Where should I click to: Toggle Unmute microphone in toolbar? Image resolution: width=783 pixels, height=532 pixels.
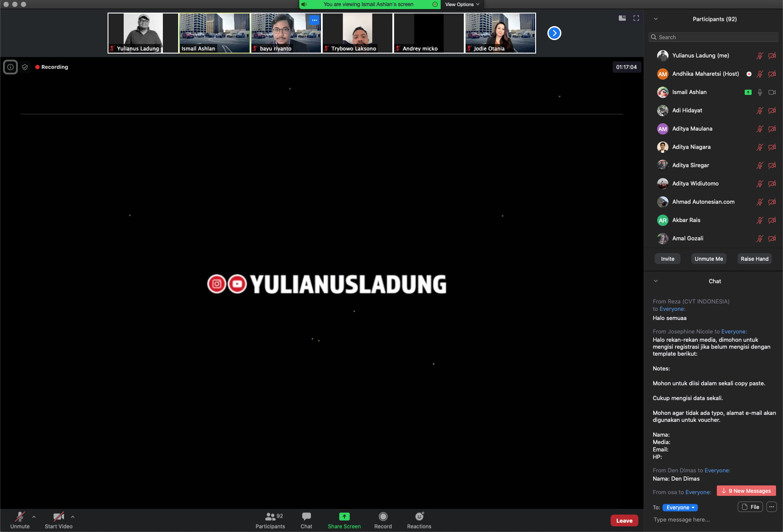click(x=20, y=520)
